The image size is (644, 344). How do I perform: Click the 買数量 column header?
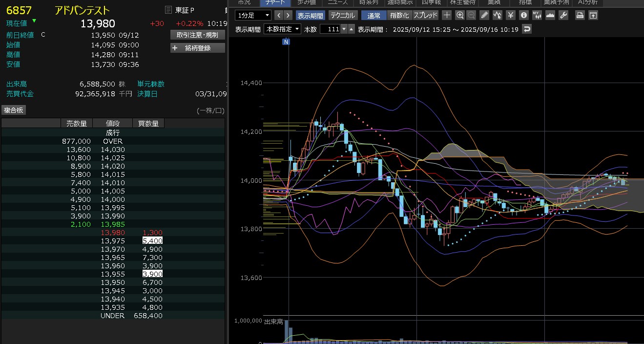click(x=148, y=123)
